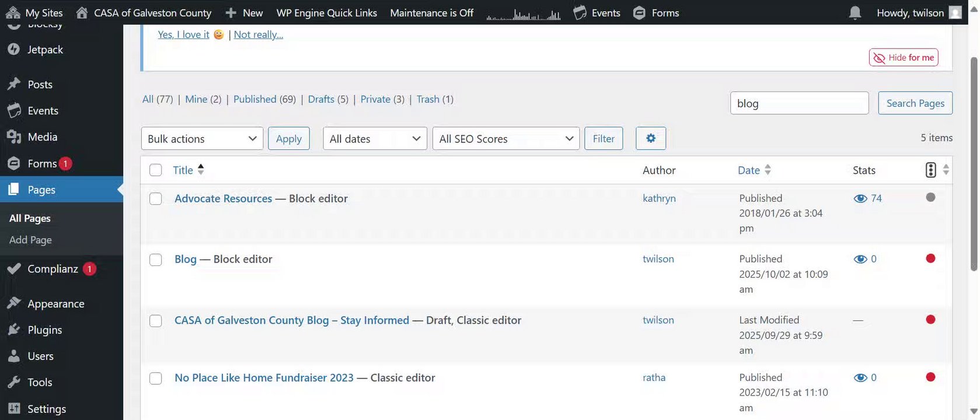This screenshot has height=420, width=980.
Task: Click the page search input field
Action: pos(799,103)
